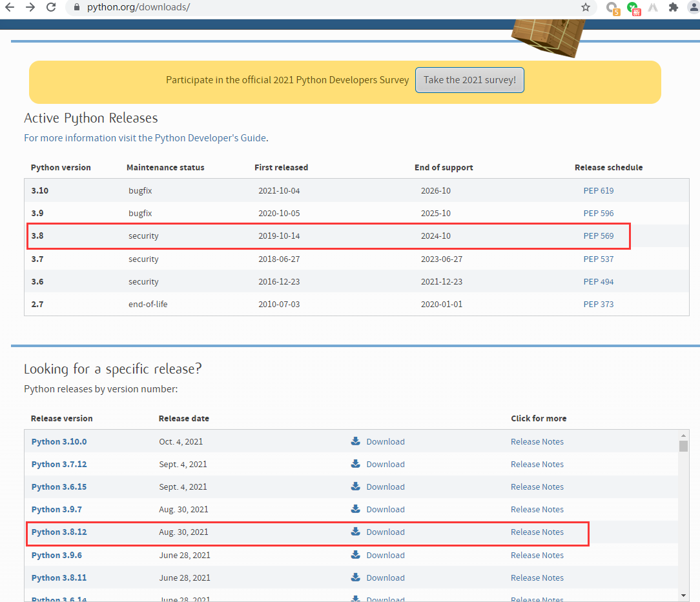Viewport: 700px width, 602px height.
Task: Open the browser extensions puzzle-piece menu
Action: pyautogui.click(x=673, y=8)
